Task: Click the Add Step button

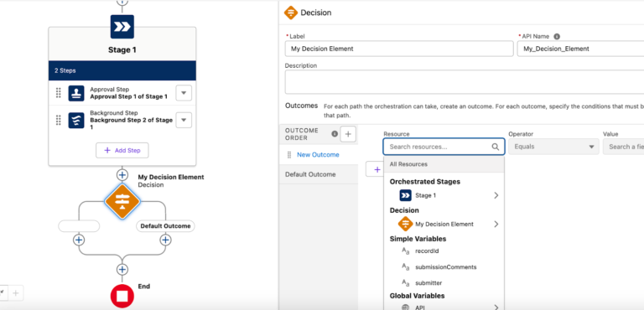Action: (122, 150)
